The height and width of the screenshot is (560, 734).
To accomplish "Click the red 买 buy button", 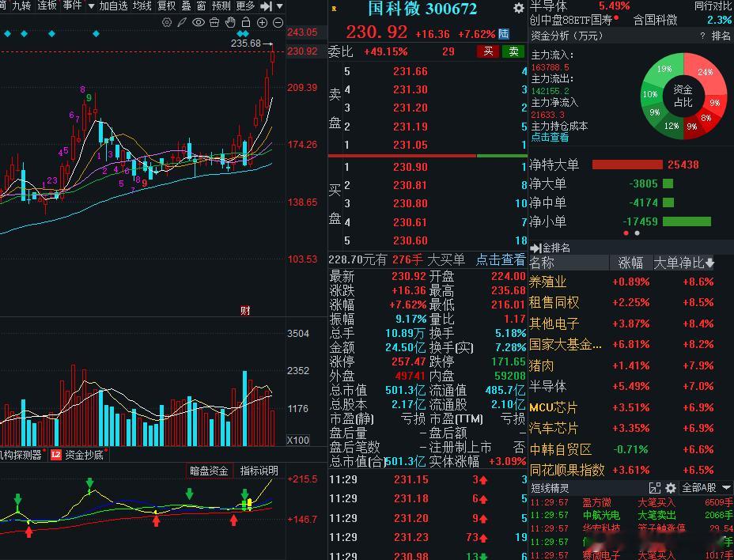I will pyautogui.click(x=488, y=51).
